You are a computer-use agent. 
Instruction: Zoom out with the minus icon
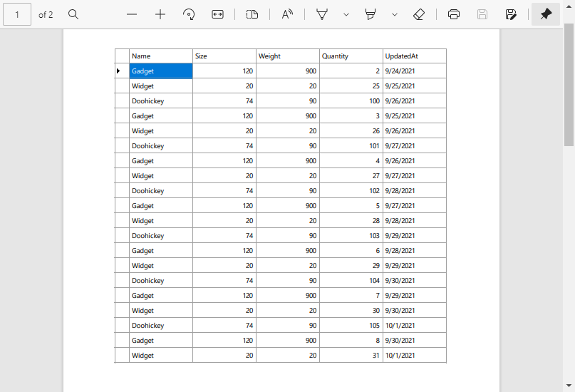coord(132,14)
